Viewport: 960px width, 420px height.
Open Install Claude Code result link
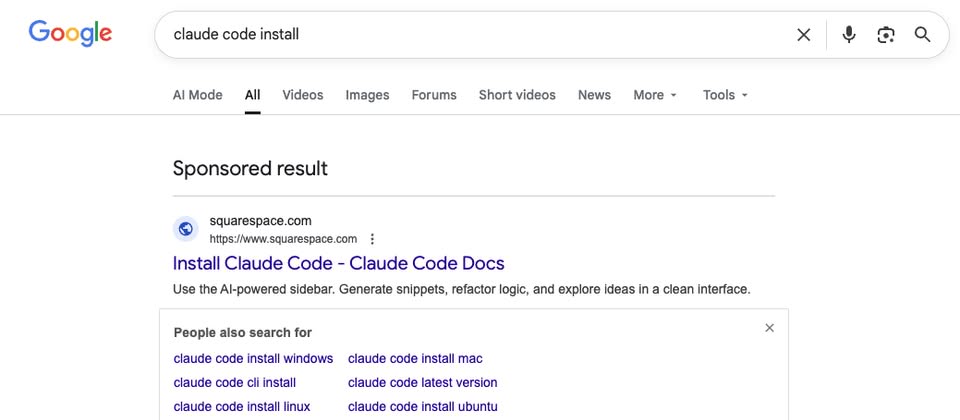pyautogui.click(x=338, y=263)
